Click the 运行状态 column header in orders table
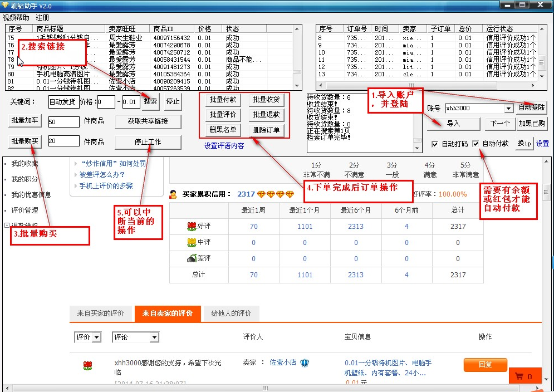 (x=511, y=28)
